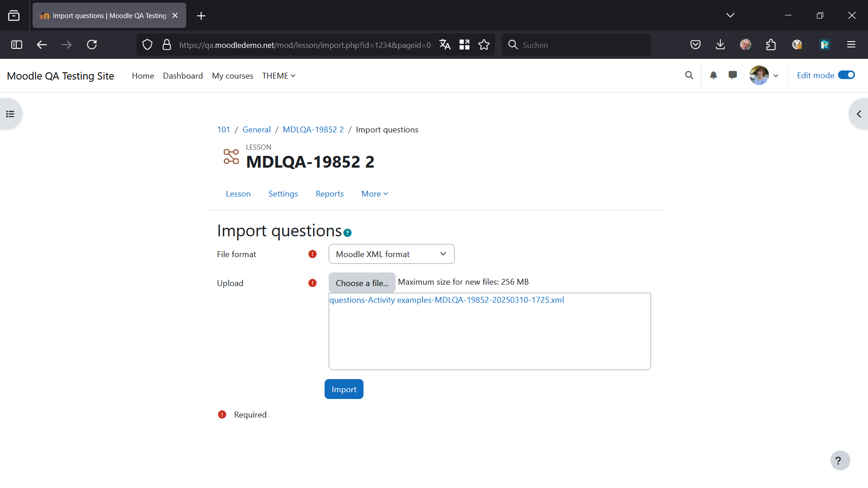This screenshot has height=488, width=868.
Task: Switch to the Reports tab
Action: 330,194
